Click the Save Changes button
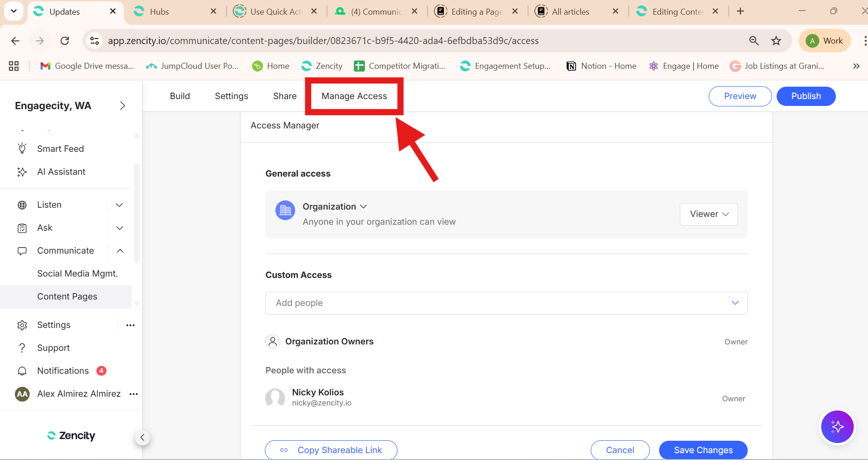Viewport: 868px width, 460px height. pos(703,450)
